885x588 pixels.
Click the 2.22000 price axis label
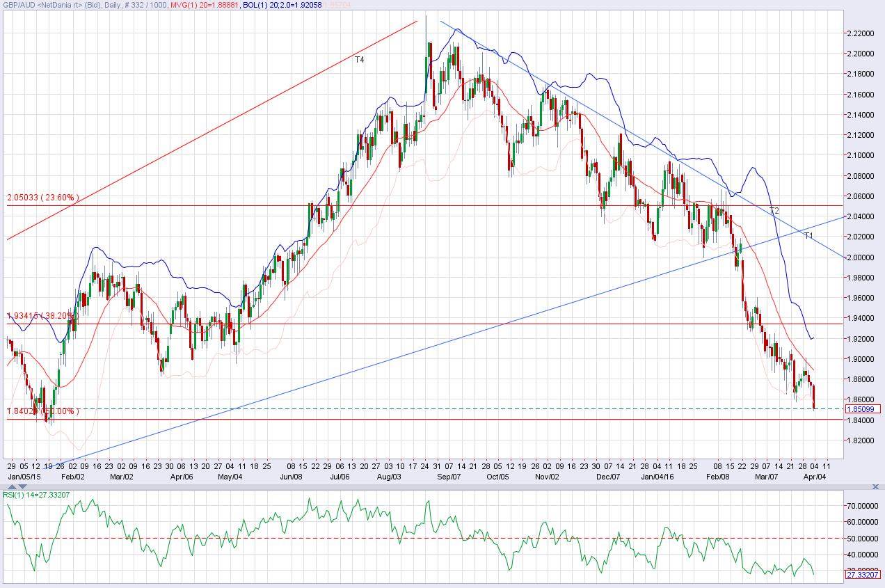[861, 33]
